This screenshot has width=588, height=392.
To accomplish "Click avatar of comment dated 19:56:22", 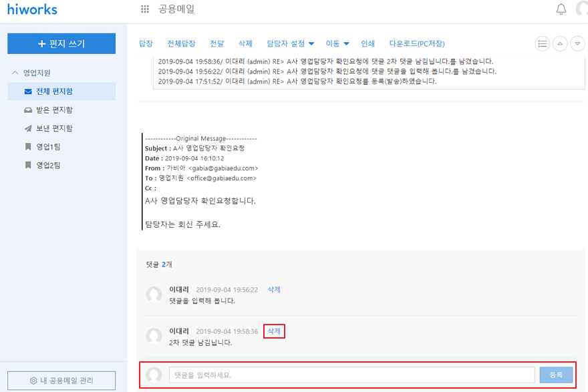I will pyautogui.click(x=154, y=295).
